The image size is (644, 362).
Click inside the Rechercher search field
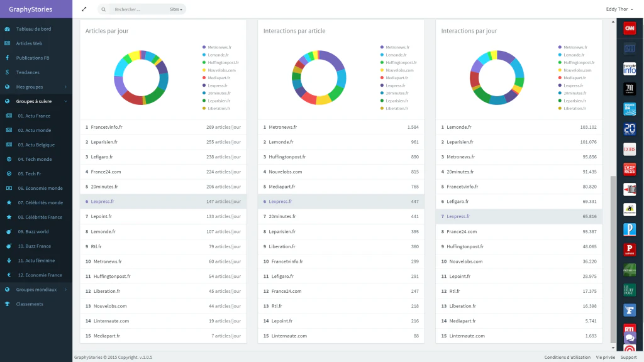coord(140,9)
